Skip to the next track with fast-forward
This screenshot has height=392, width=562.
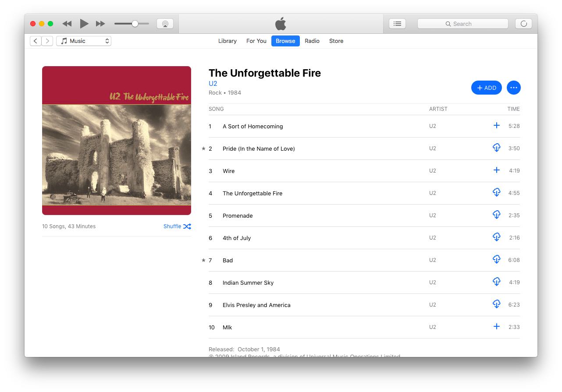pyautogui.click(x=100, y=24)
